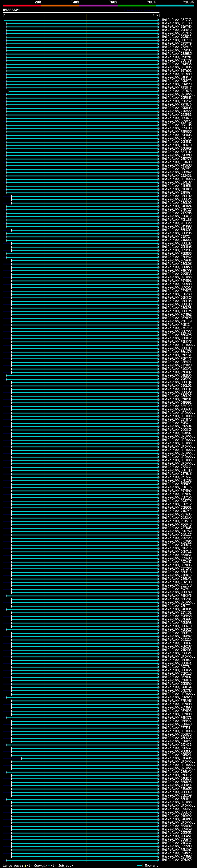Open hit UniRef100_Q08770

(177, 40)
